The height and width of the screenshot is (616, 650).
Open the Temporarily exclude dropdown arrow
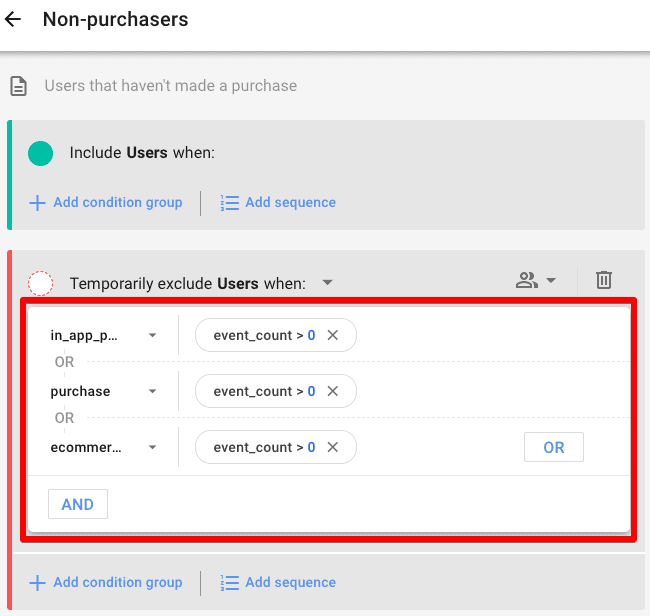[x=327, y=283]
